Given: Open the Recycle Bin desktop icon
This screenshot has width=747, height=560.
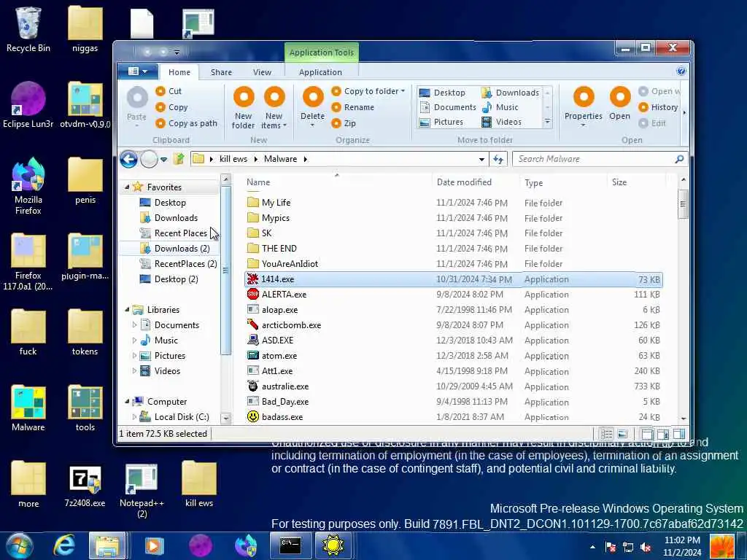Looking at the screenshot, I should (28, 29).
